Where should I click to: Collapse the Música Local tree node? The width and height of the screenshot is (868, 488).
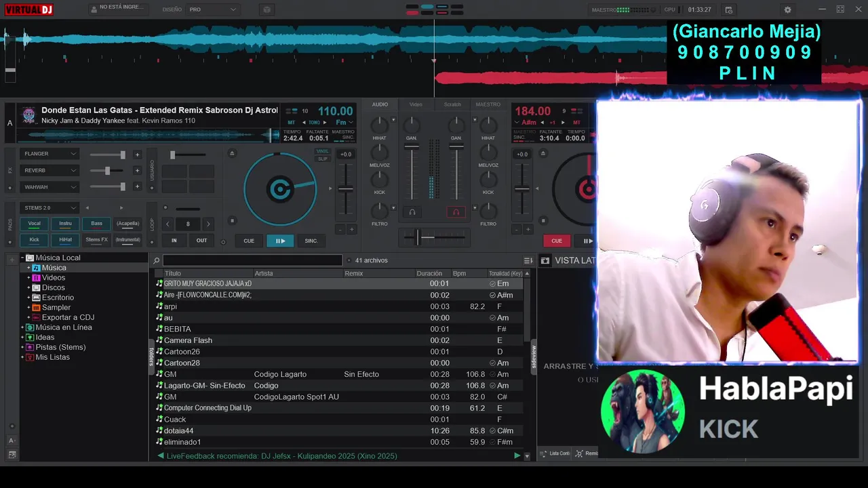(22, 258)
